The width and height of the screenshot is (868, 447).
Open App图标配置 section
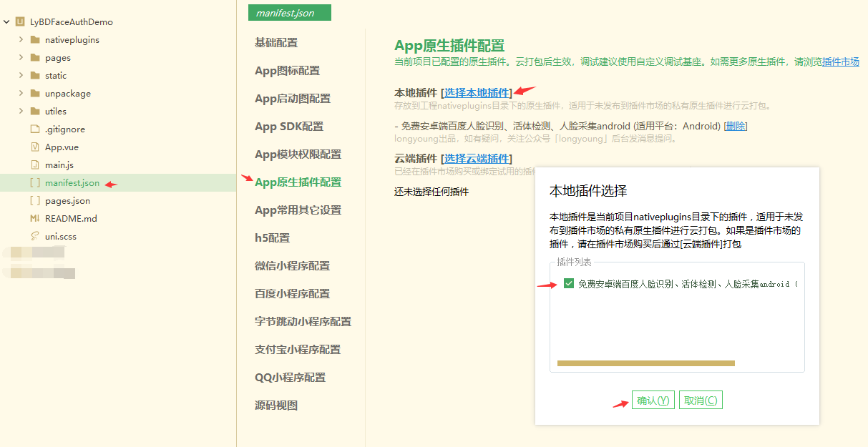click(x=288, y=71)
